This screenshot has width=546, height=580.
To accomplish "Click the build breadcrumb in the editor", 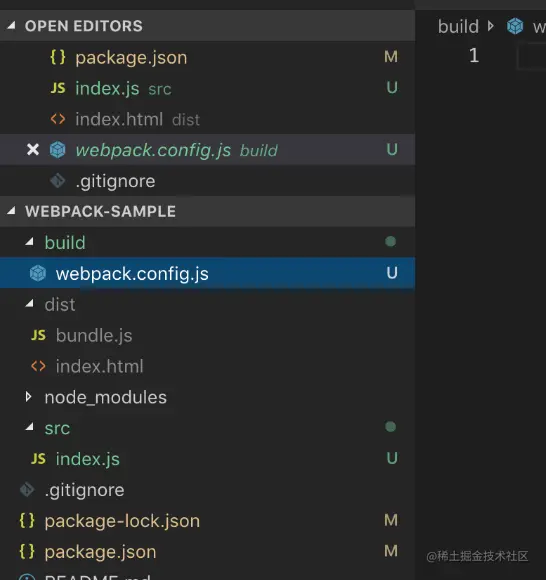I will [458, 27].
